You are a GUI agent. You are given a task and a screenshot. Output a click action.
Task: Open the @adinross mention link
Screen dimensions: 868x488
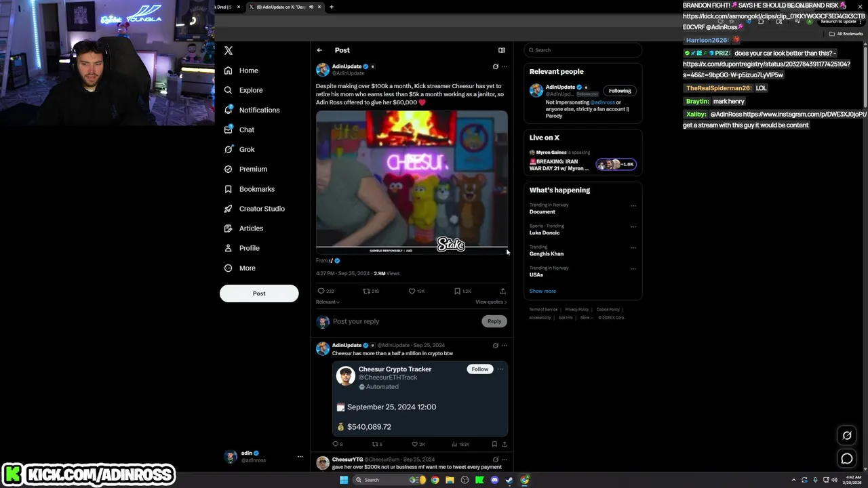coord(602,102)
